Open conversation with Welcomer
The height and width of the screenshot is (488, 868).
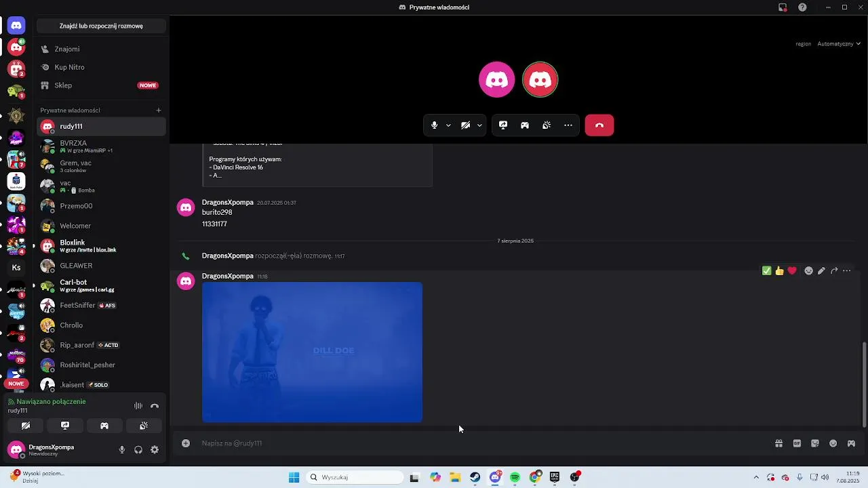pyautogui.click(x=101, y=226)
